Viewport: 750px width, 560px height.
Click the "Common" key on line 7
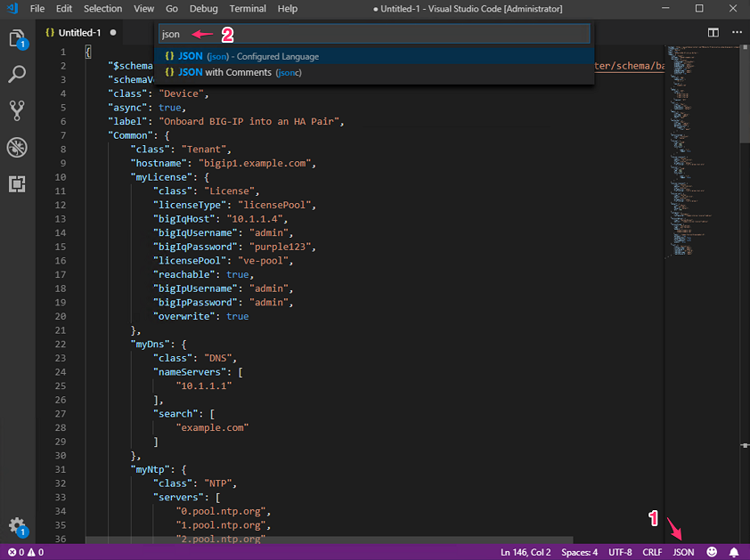click(x=130, y=135)
